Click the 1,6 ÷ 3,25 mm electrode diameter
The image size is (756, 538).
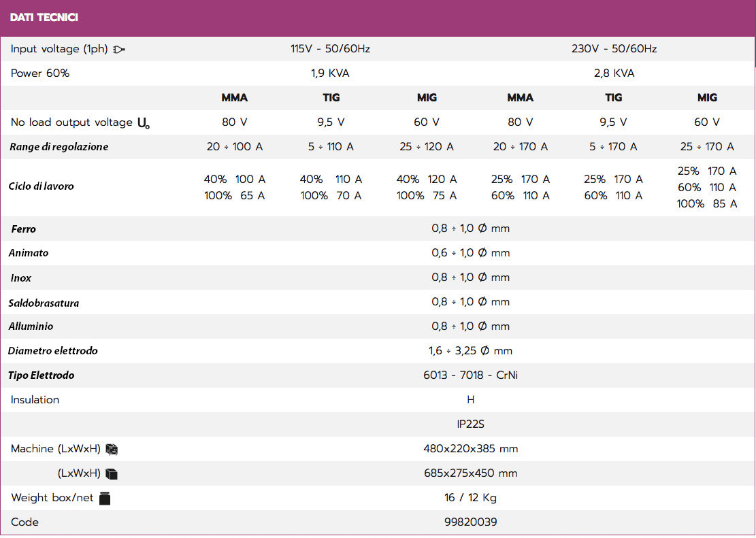pyautogui.click(x=470, y=351)
